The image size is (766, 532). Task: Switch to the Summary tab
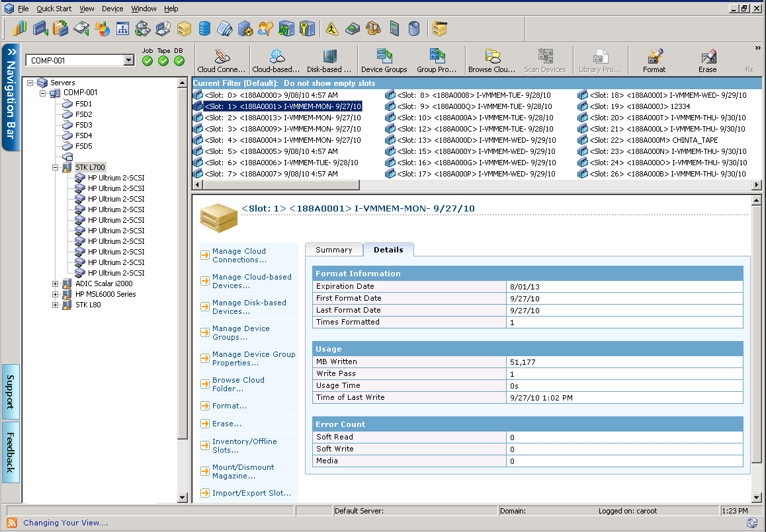(333, 250)
